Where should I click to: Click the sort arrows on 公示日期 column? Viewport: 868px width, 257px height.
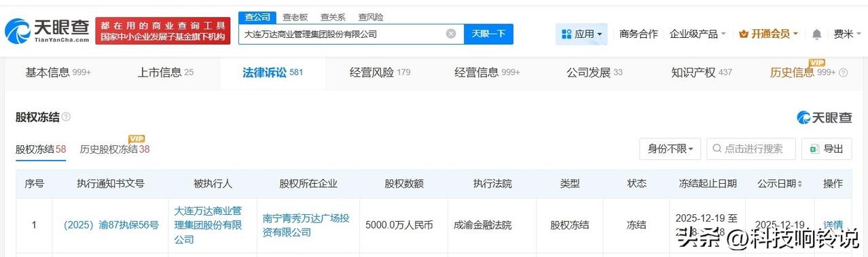(x=800, y=184)
